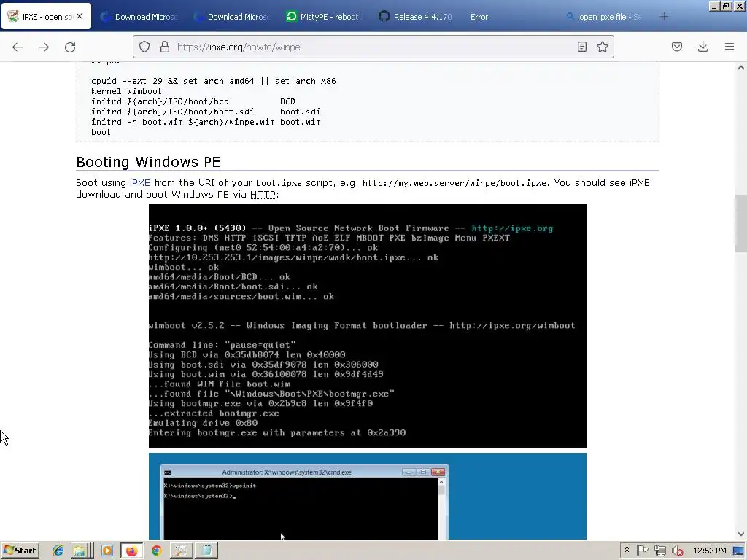The image size is (747, 560).
Task: Click the 'cpuid --ext 29' code line
Action: point(214,81)
